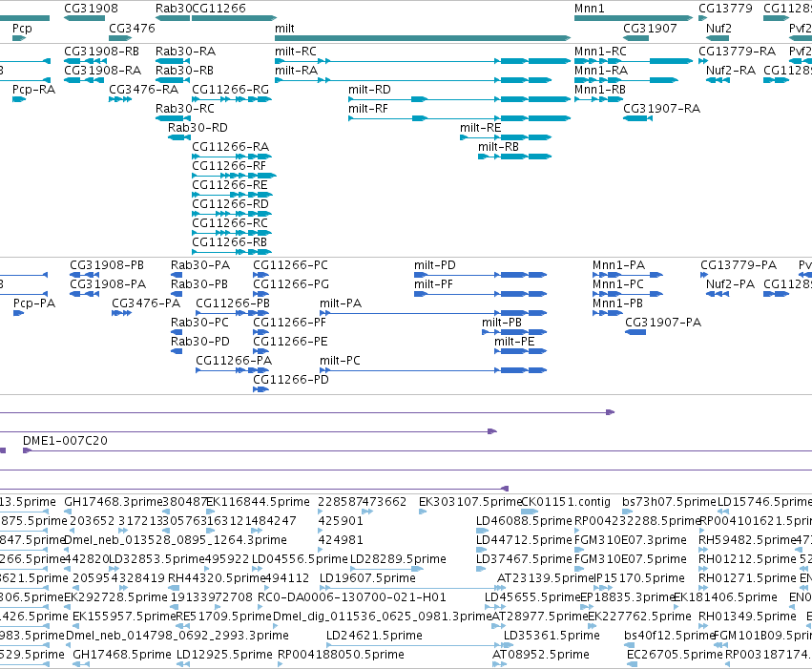Click the milt gene label
This screenshot has height=669, width=812.
pyautogui.click(x=284, y=29)
